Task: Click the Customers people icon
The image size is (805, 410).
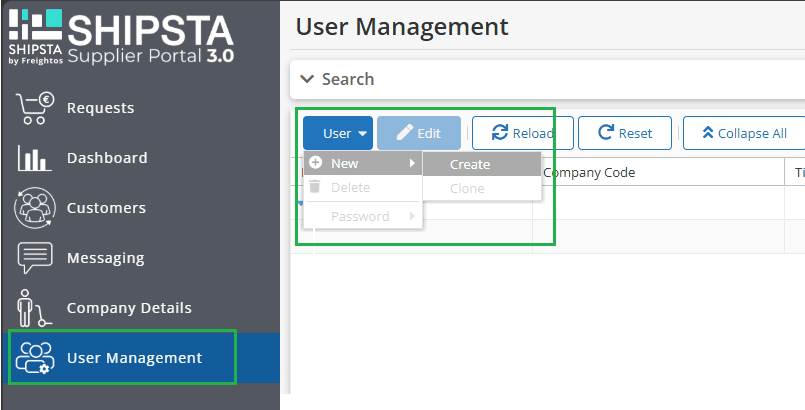Action: point(34,208)
